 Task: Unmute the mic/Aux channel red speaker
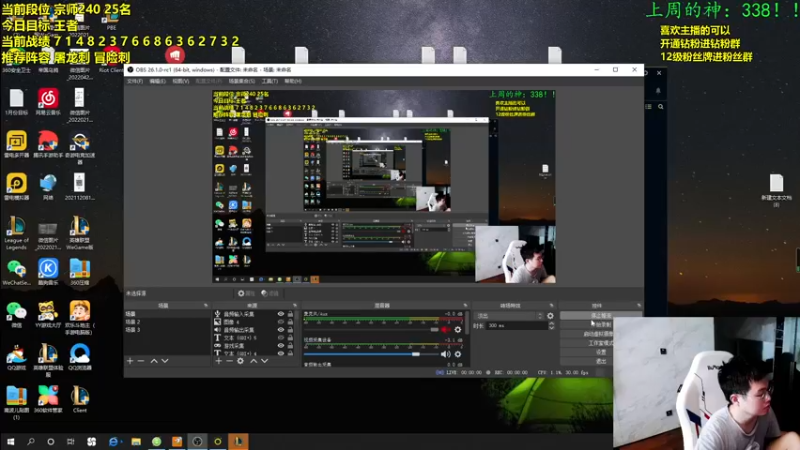click(446, 330)
